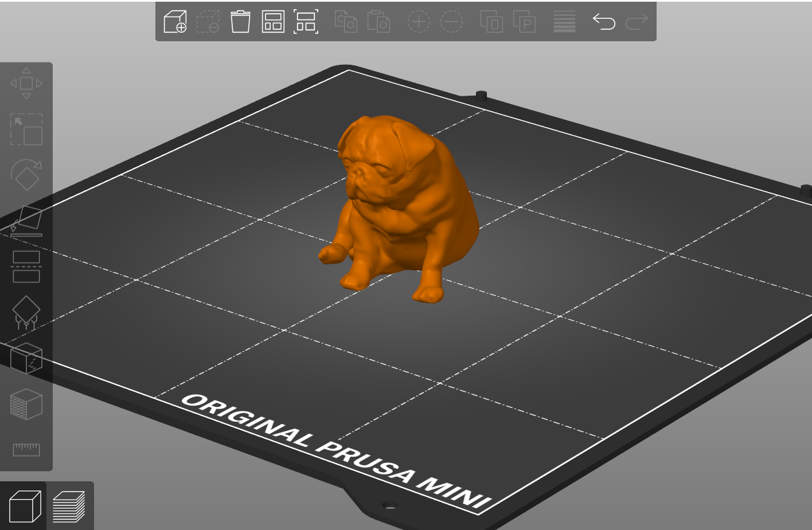
Task: Click the Split to objects icon
Action: (x=491, y=22)
